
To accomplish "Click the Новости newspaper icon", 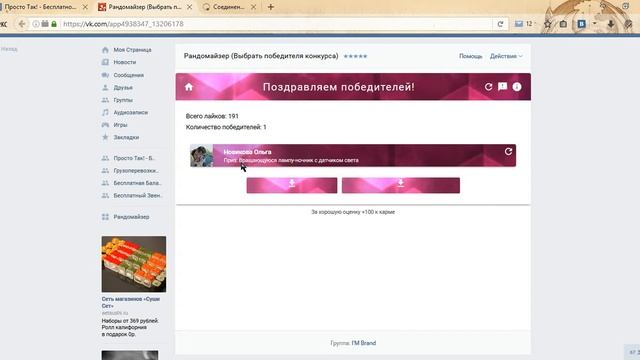I will (105, 62).
